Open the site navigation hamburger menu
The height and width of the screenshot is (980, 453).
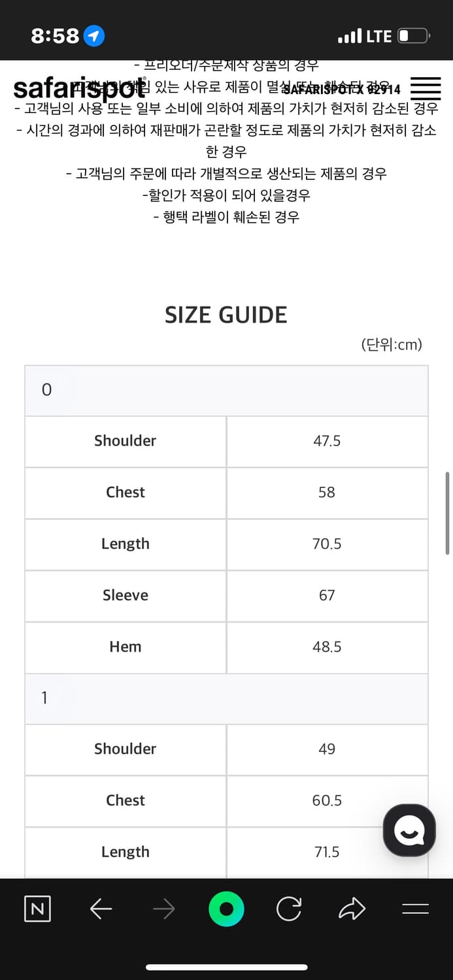425,88
